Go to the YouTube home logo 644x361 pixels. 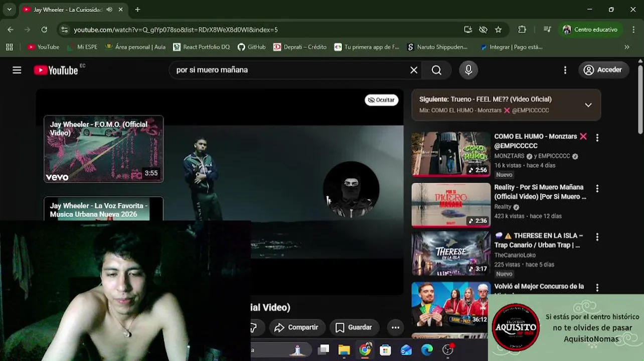coord(56,70)
